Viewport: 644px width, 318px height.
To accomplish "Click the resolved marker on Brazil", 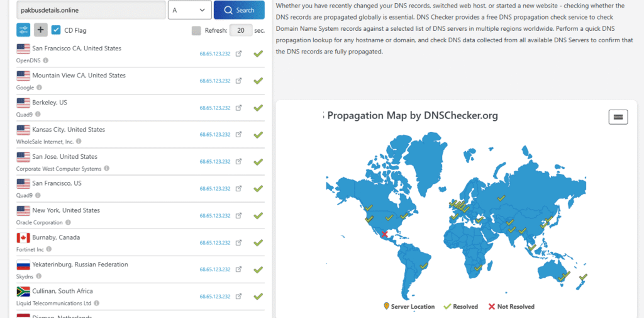I will [424, 266].
